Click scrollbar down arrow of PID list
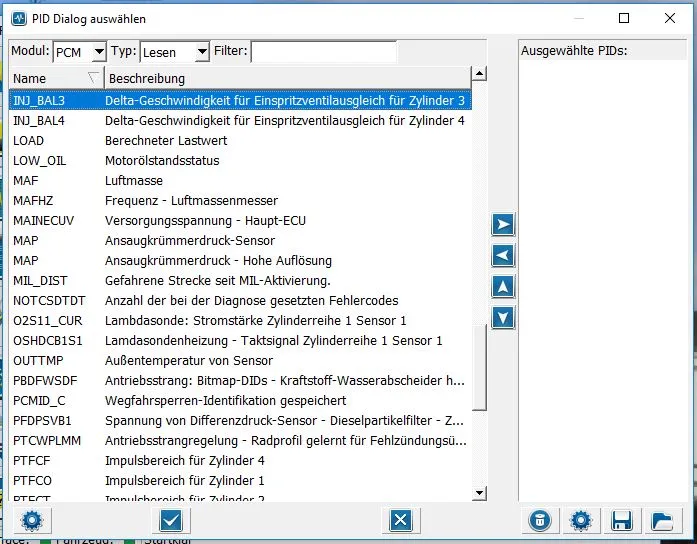This screenshot has width=697, height=544. click(479, 493)
